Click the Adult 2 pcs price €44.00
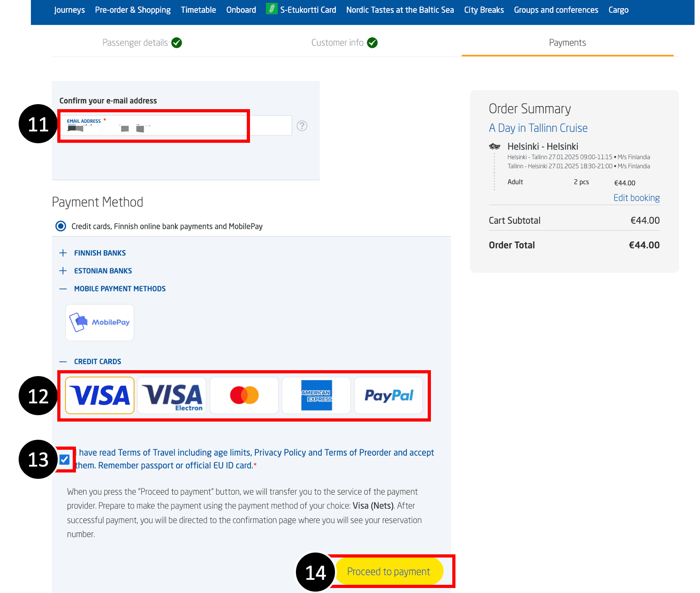This screenshot has width=700, height=593. (625, 183)
